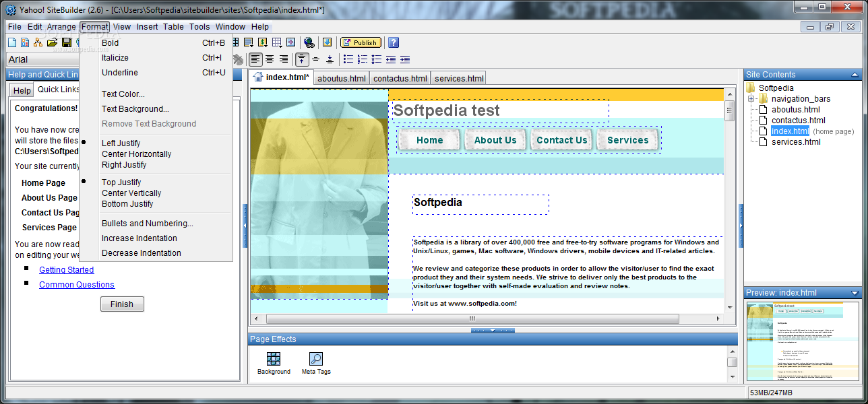The width and height of the screenshot is (868, 404).
Task: Click the third list-style toolbar icon
Action: pos(377,59)
